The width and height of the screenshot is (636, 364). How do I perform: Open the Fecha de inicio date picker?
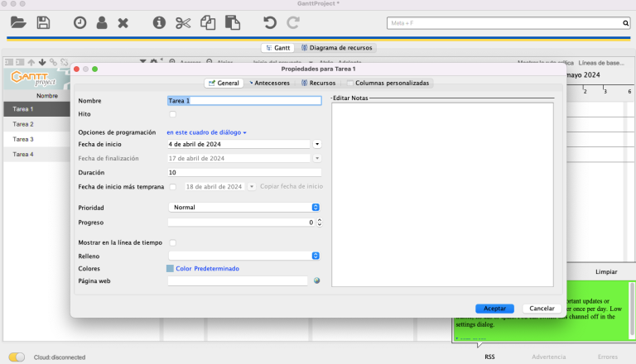[316, 144]
